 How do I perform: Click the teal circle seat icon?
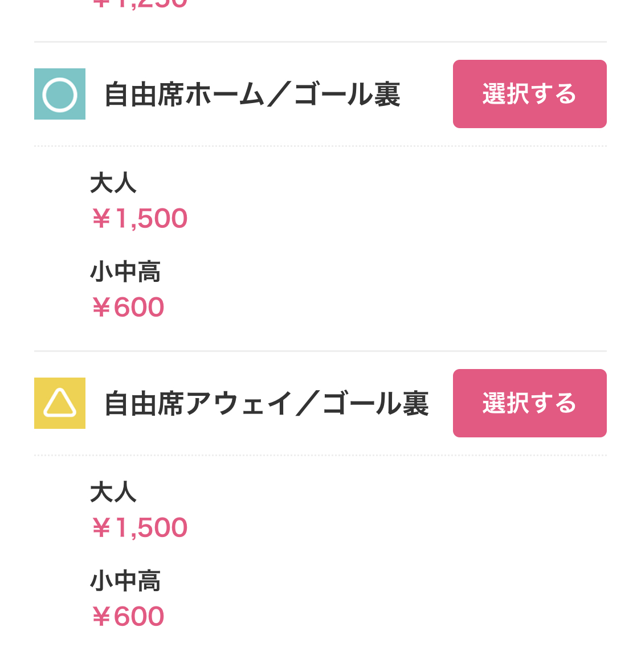pyautogui.click(x=60, y=94)
